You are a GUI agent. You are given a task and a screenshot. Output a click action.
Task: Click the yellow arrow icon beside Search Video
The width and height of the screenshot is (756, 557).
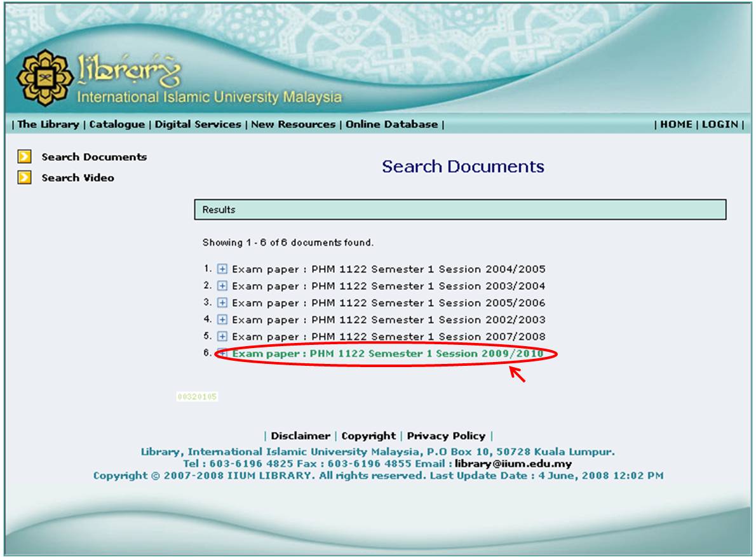[x=25, y=177]
